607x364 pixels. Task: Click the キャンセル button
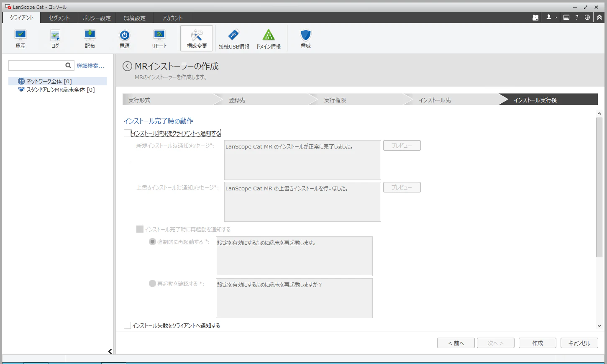tap(579, 343)
